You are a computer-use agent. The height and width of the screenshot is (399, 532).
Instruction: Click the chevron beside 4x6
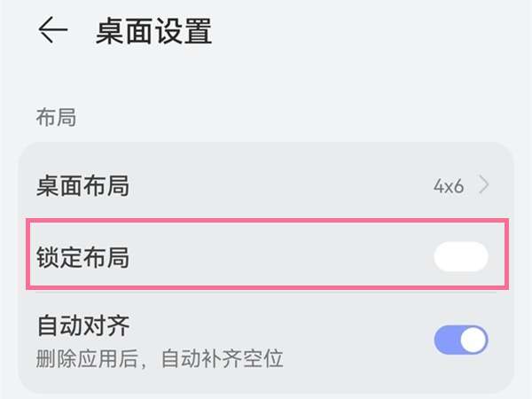[x=484, y=184]
